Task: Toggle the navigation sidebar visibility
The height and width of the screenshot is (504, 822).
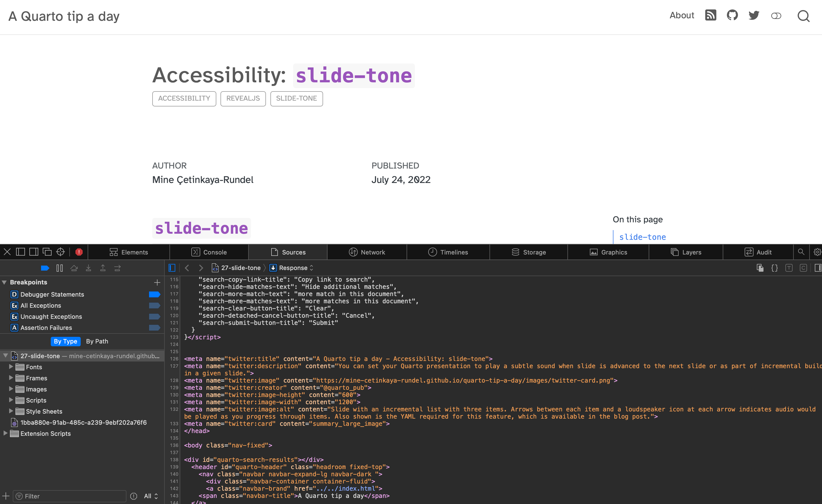Action: (x=172, y=268)
